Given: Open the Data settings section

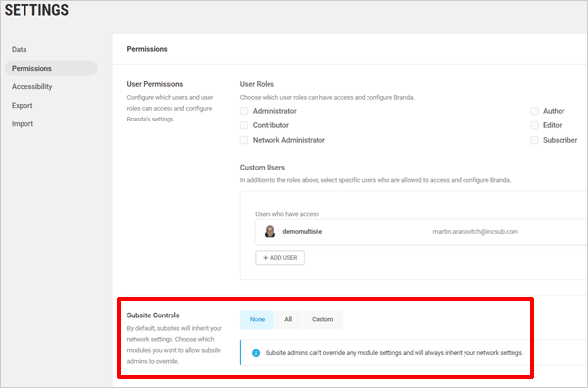Looking at the screenshot, I should [x=20, y=50].
